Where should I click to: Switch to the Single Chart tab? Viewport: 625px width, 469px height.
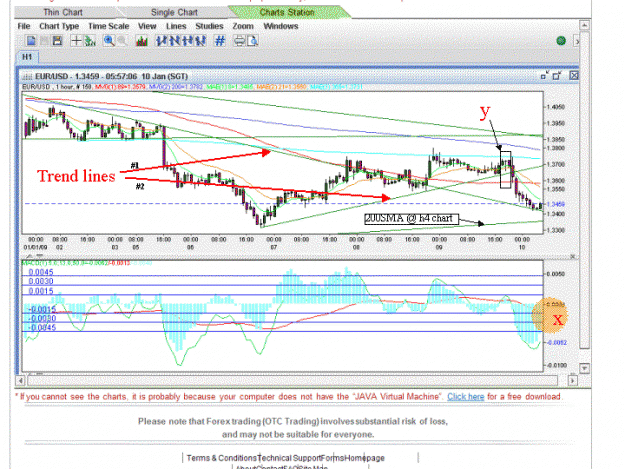174,12
